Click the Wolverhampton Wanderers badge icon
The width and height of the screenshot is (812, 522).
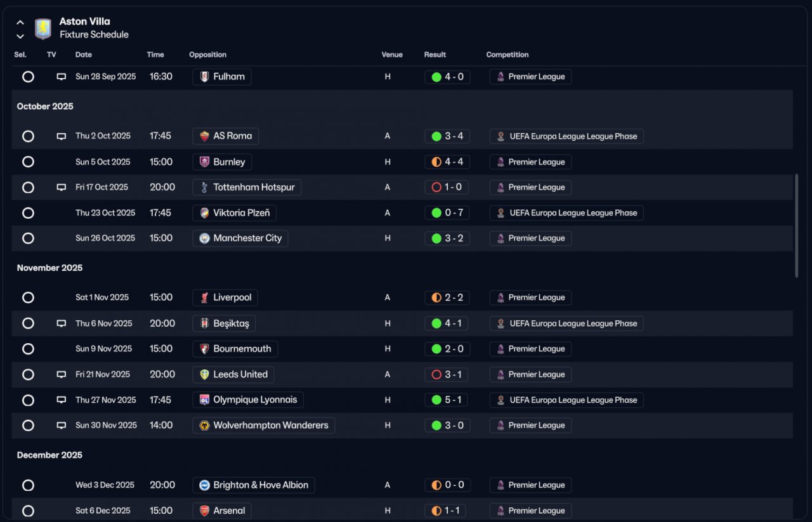tap(204, 426)
